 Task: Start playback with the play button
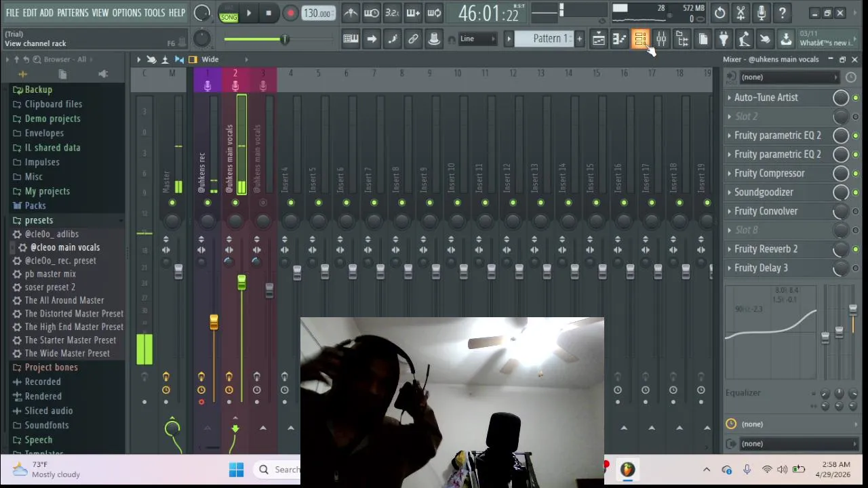pyautogui.click(x=249, y=13)
